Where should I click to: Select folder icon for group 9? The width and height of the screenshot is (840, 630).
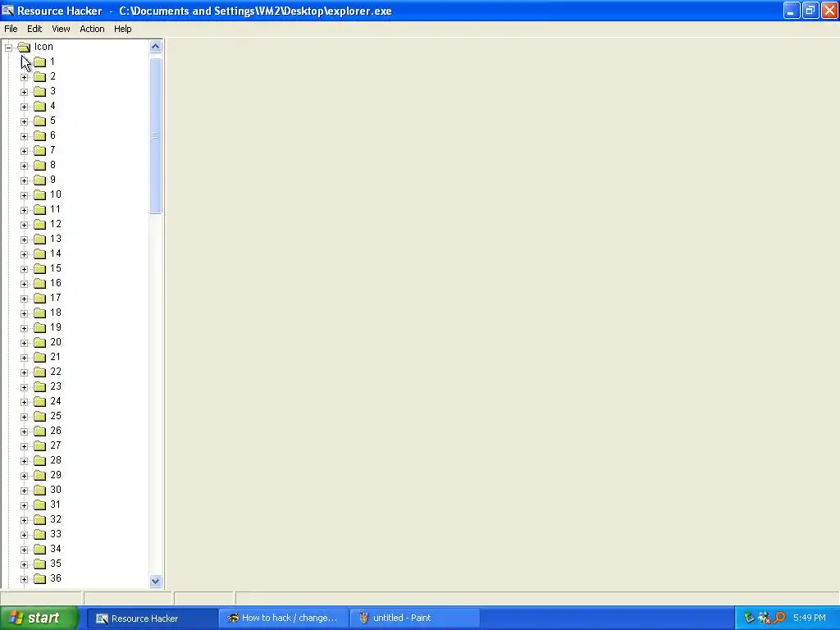coord(39,180)
